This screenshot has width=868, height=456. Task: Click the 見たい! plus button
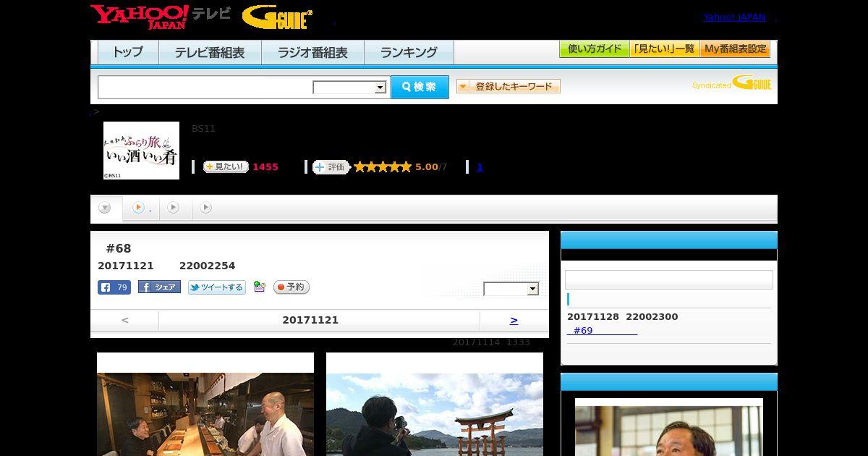(226, 166)
